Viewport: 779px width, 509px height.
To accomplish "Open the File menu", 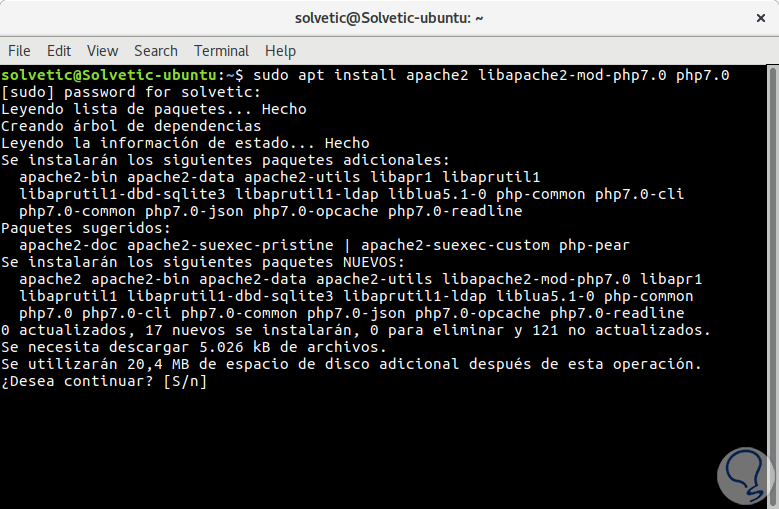I will click(x=19, y=51).
